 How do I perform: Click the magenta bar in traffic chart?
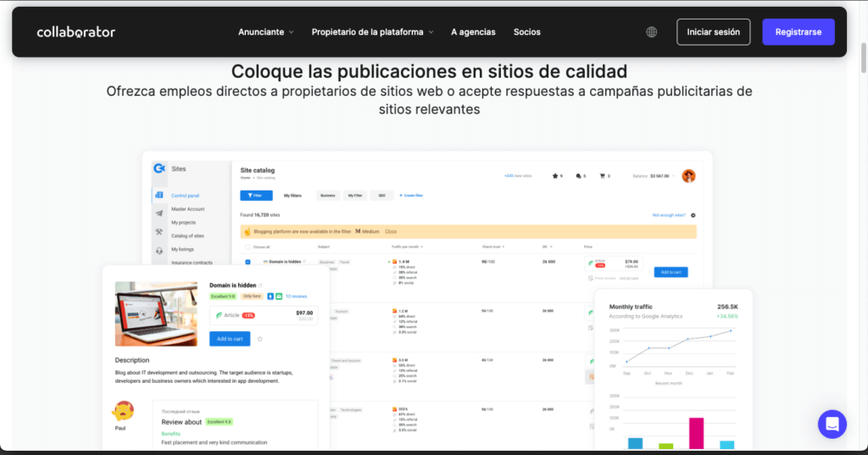(696, 432)
